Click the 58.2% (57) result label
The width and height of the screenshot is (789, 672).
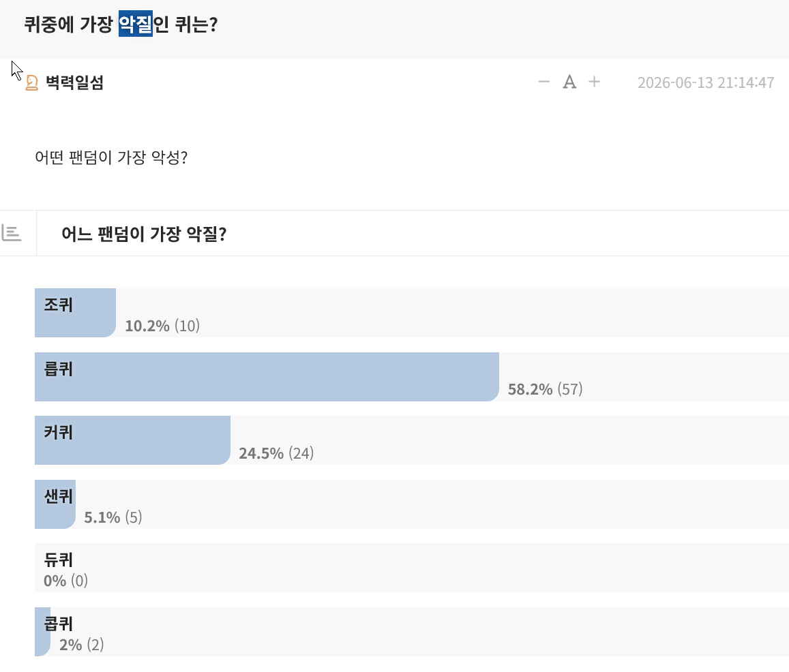point(545,389)
